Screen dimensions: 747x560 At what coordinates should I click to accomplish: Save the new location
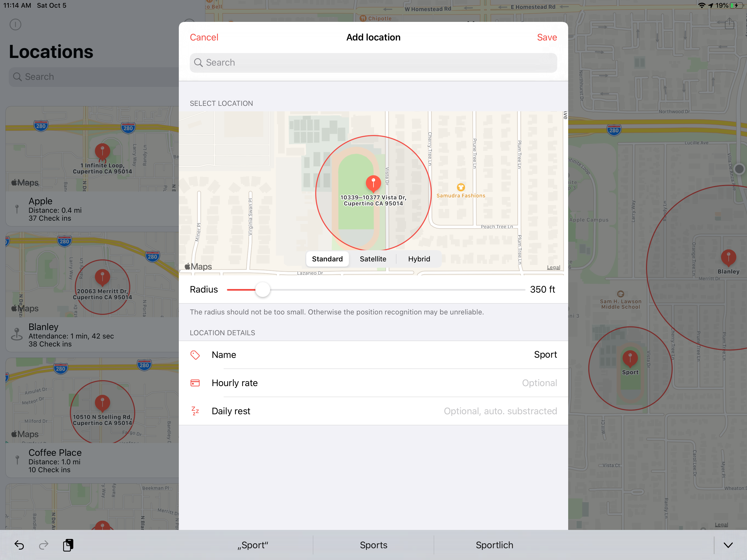[547, 37]
